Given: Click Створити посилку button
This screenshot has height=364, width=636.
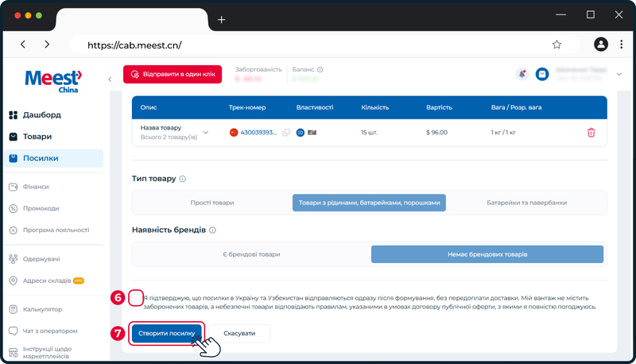Looking at the screenshot, I should point(167,333).
